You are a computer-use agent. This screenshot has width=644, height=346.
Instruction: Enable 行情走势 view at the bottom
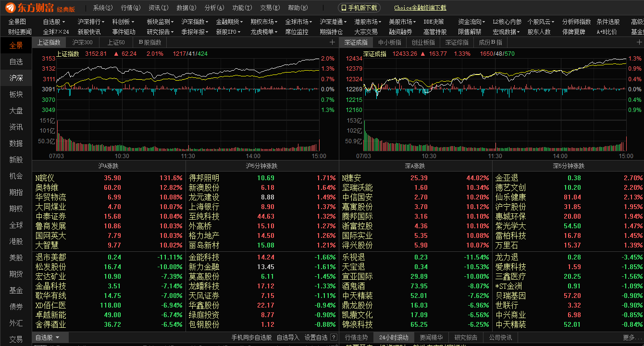357,337
